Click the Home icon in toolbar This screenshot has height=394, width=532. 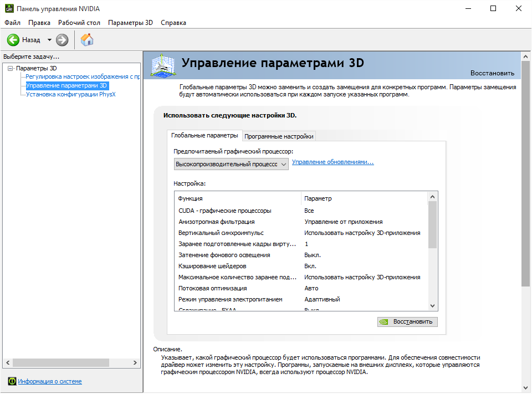(x=87, y=40)
